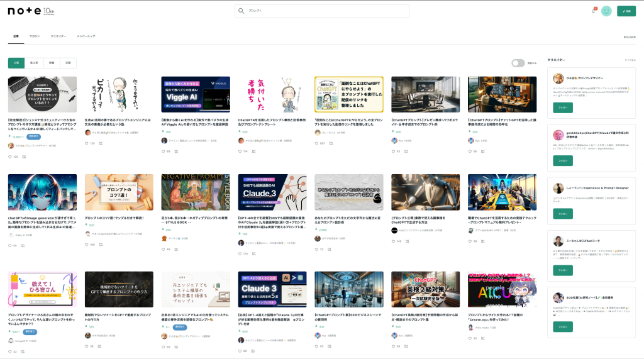Click the heart icon showing 170 likes

coord(240,253)
